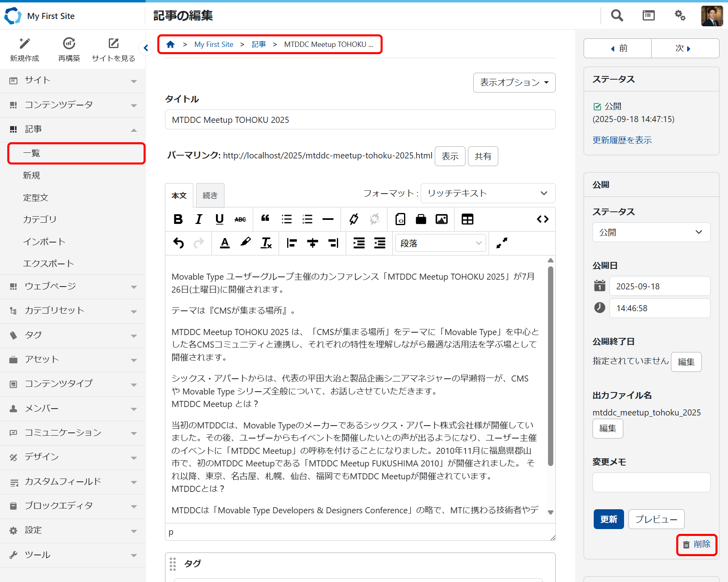
Task: Open the 公開 status dropdown
Action: pos(651,232)
